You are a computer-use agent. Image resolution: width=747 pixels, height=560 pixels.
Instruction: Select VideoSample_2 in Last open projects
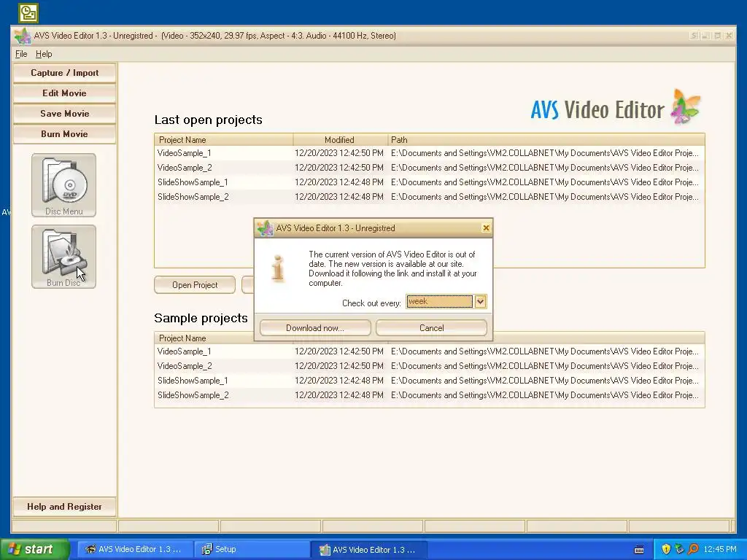[429, 168]
